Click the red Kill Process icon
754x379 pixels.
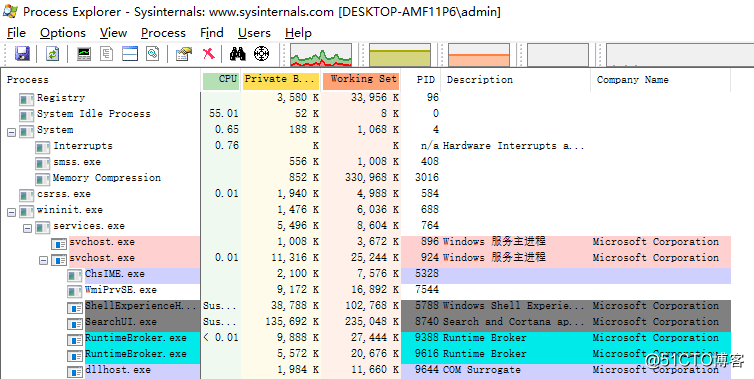pyautogui.click(x=208, y=53)
